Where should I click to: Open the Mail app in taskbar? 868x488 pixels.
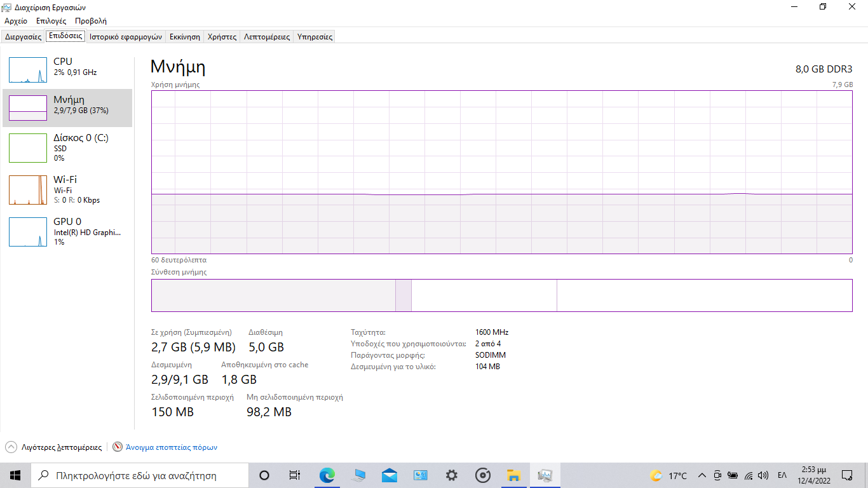390,475
